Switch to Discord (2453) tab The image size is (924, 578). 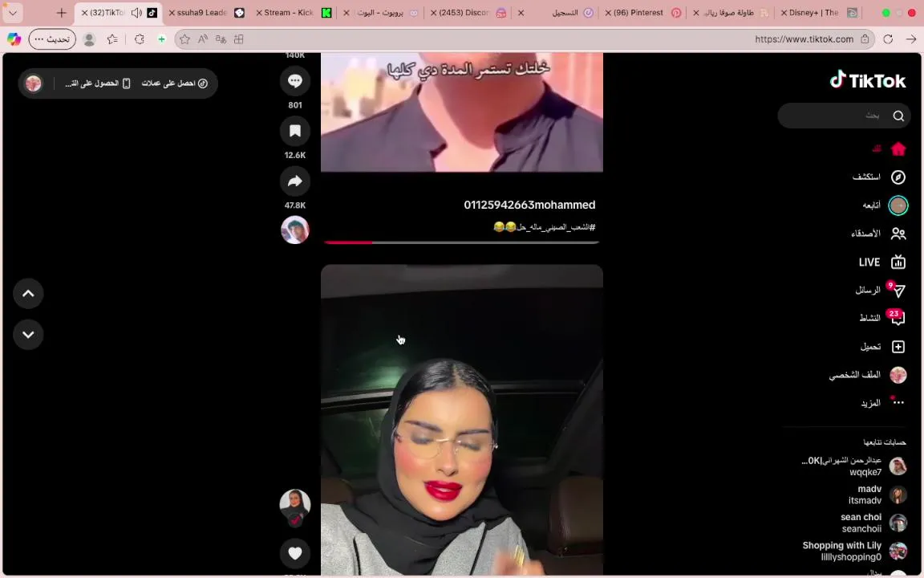point(468,12)
